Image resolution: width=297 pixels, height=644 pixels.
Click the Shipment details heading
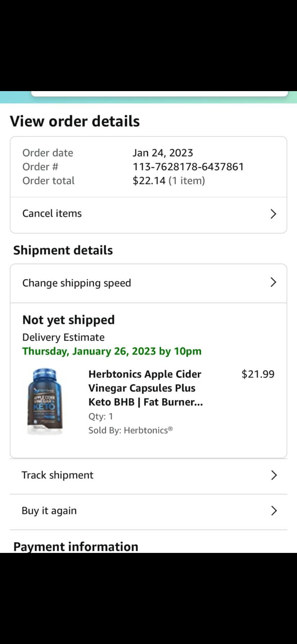pyautogui.click(x=63, y=250)
